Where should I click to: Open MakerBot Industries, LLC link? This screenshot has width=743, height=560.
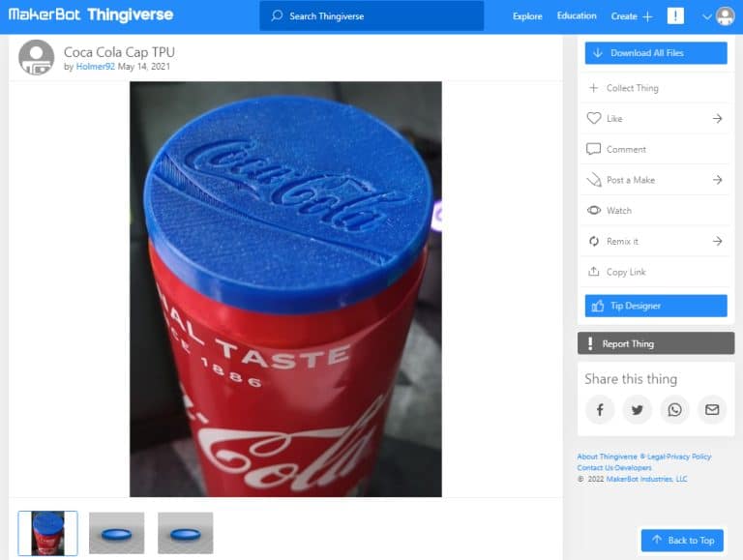646,479
